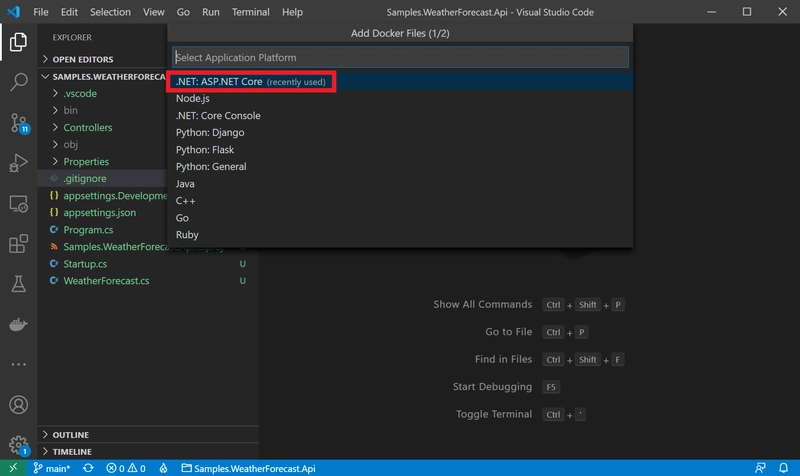The image size is (800, 476).
Task: Open the Manage gear icon
Action: point(19,445)
